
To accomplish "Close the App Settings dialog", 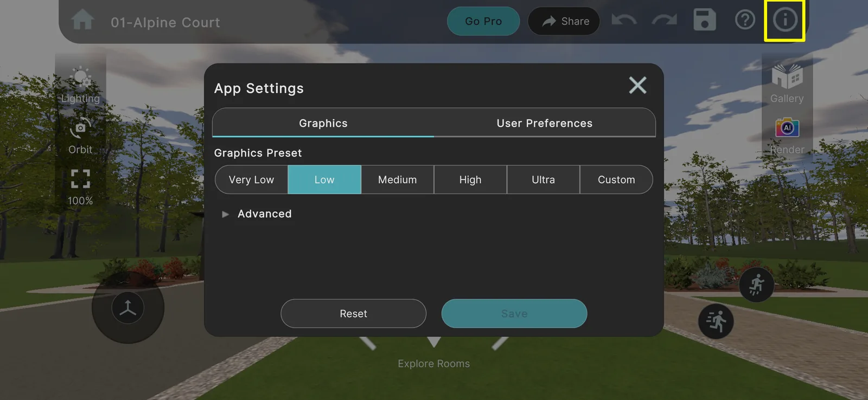I will (637, 85).
